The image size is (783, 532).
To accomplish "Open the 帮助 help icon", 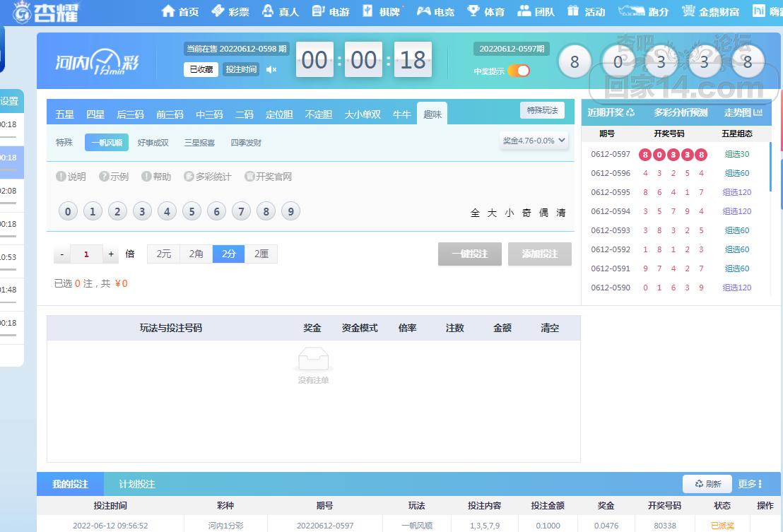I will coord(146,177).
